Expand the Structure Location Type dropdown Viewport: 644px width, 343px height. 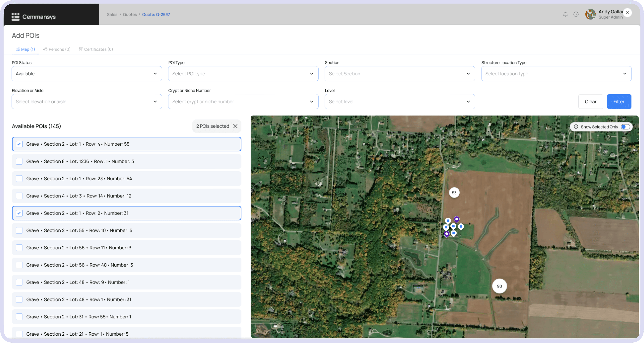556,73
